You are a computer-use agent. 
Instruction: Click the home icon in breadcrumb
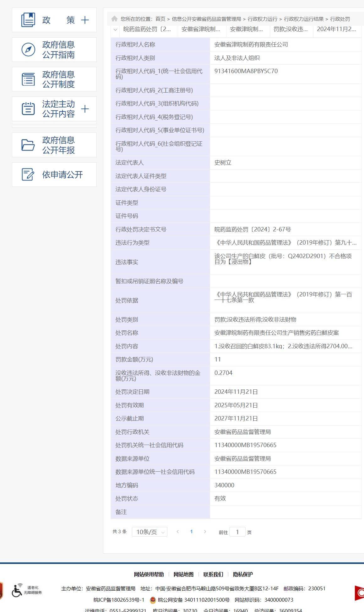click(x=115, y=19)
